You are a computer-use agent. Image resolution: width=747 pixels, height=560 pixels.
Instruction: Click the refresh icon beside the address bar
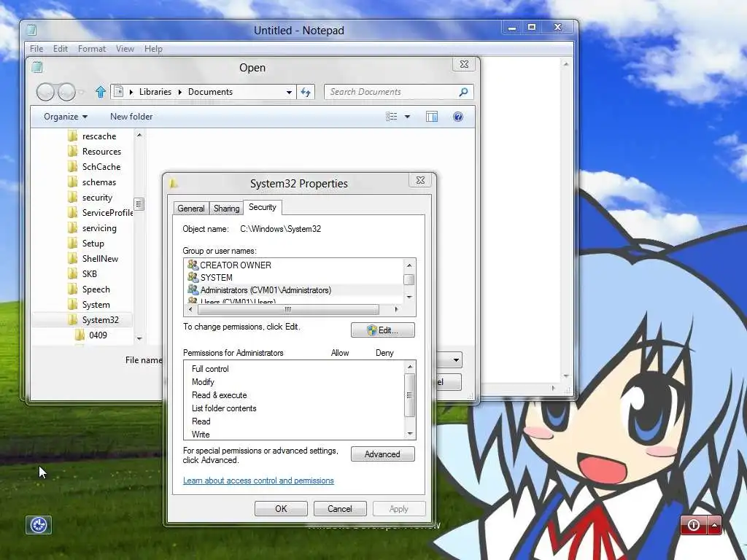point(306,92)
